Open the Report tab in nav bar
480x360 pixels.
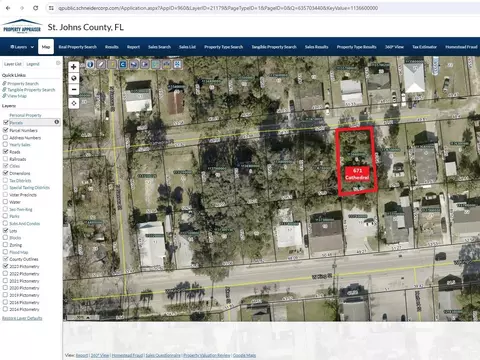pyautogui.click(x=133, y=47)
